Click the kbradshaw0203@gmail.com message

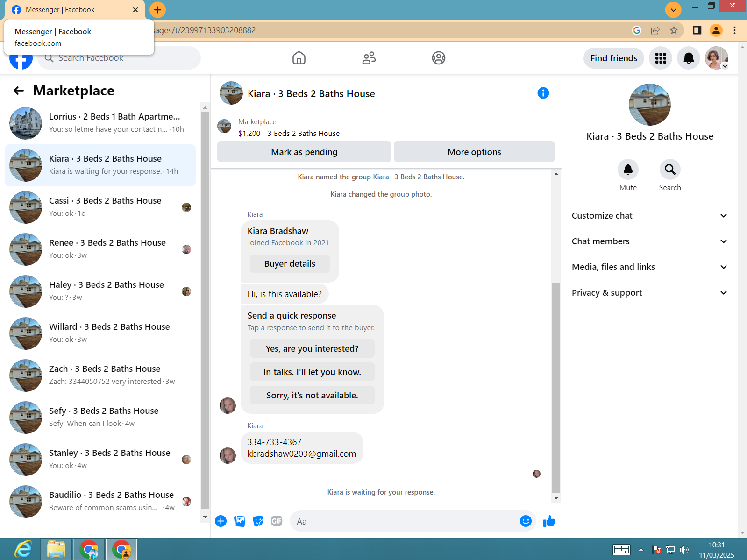point(301,454)
